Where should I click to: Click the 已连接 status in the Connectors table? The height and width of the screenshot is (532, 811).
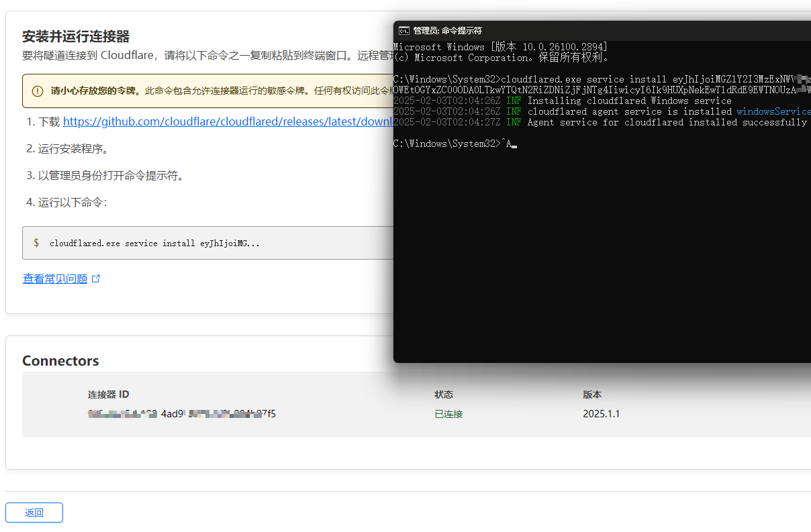tap(448, 414)
